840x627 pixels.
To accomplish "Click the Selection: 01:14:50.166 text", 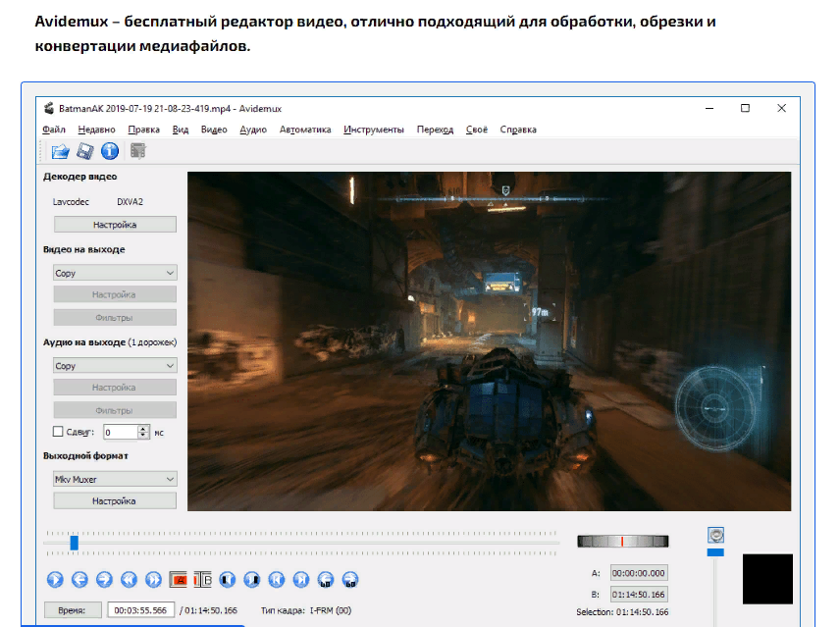I will tap(622, 612).
